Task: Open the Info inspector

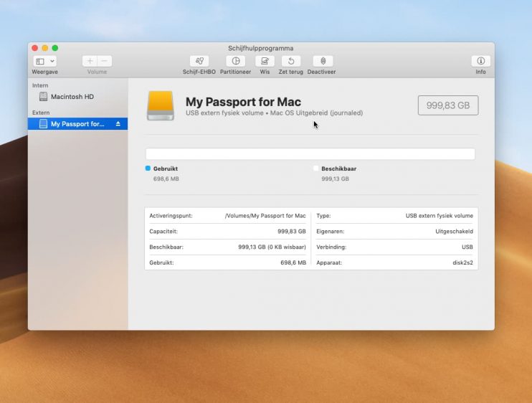Action: (480, 61)
